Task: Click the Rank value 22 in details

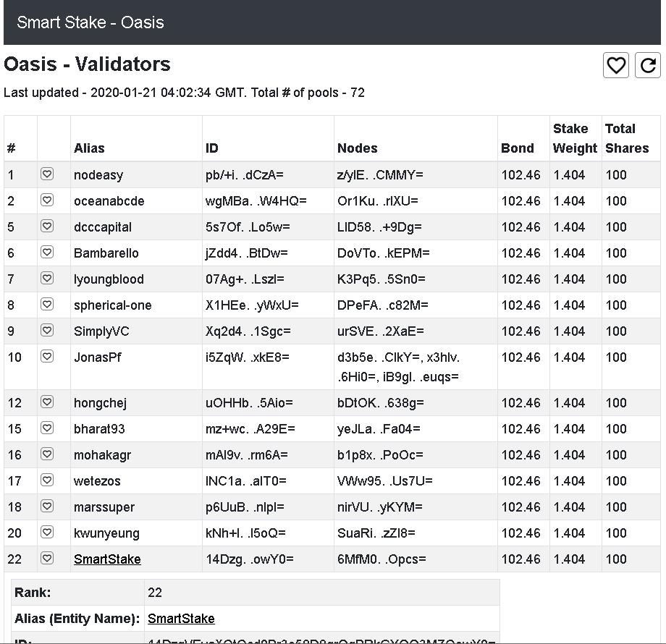Action: 155,593
